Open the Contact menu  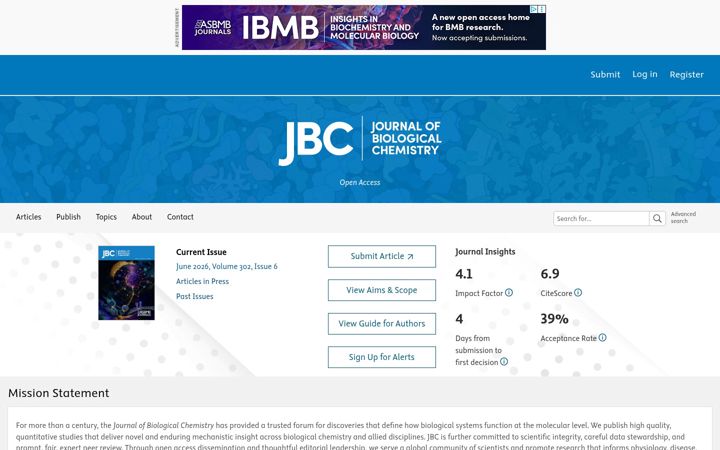point(180,217)
